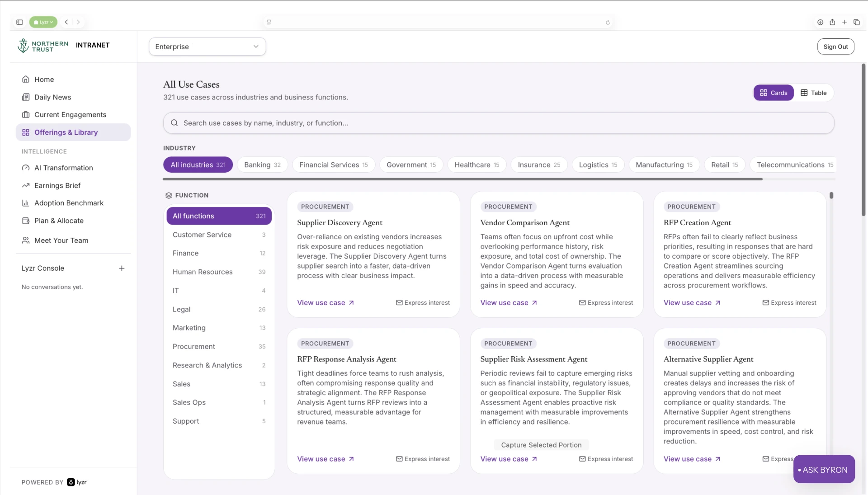Image resolution: width=868 pixels, height=495 pixels.
Task: View use case for RFP Creation Agent
Action: (x=692, y=303)
